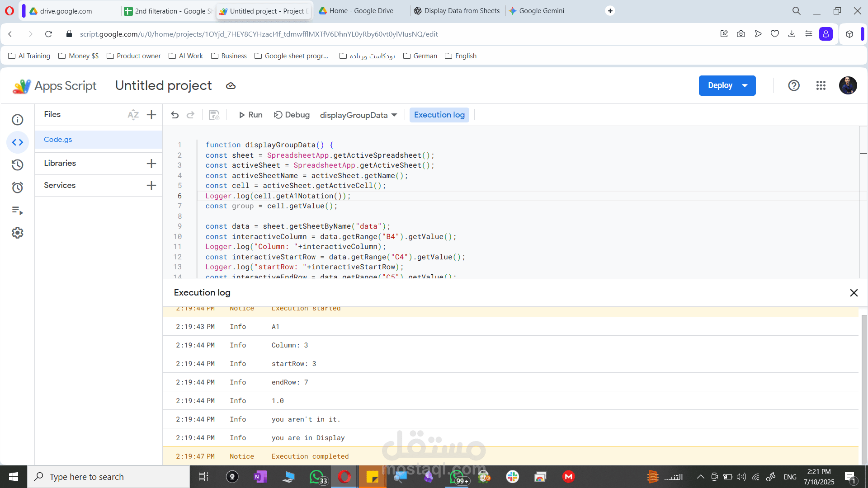Close the Execution log panel

(x=854, y=293)
